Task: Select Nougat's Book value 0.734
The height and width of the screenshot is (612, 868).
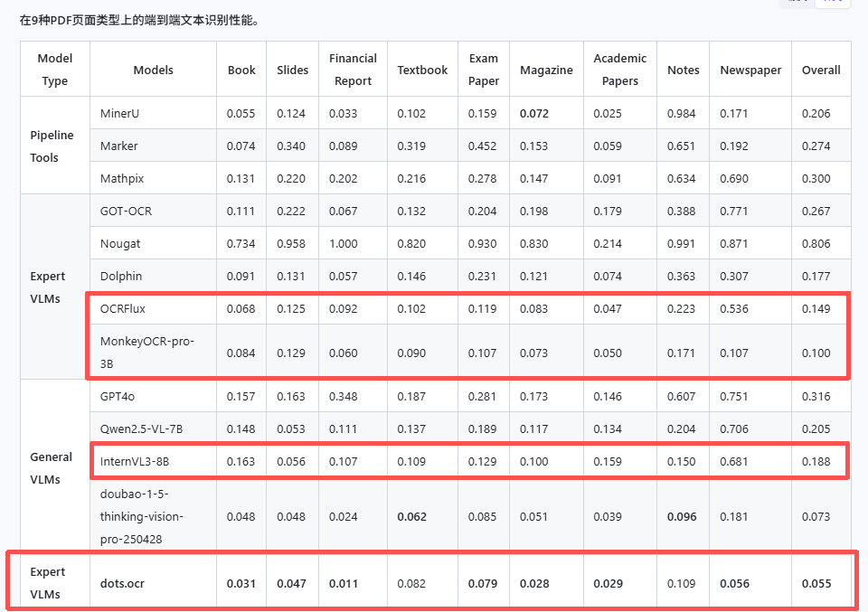Action: click(x=241, y=243)
